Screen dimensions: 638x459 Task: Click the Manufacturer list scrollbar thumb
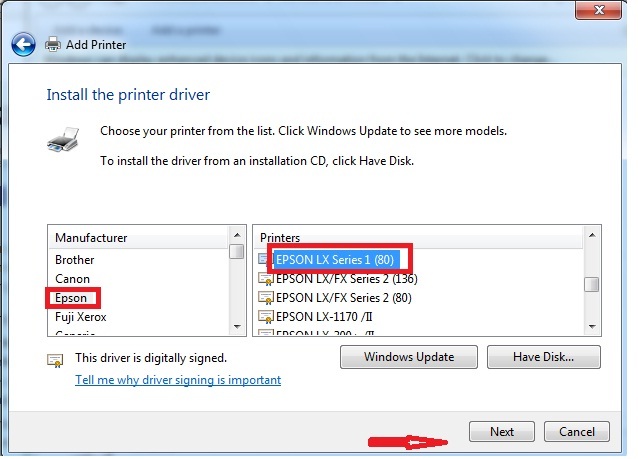pos(236,251)
